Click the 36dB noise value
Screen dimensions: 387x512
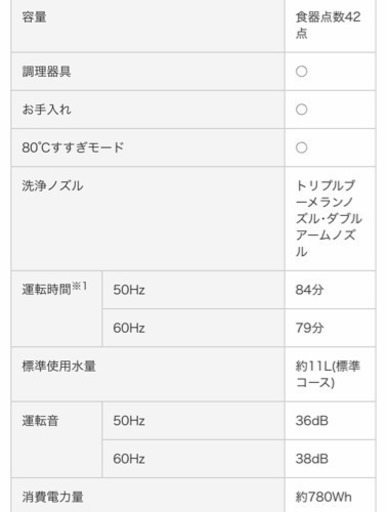pos(312,421)
